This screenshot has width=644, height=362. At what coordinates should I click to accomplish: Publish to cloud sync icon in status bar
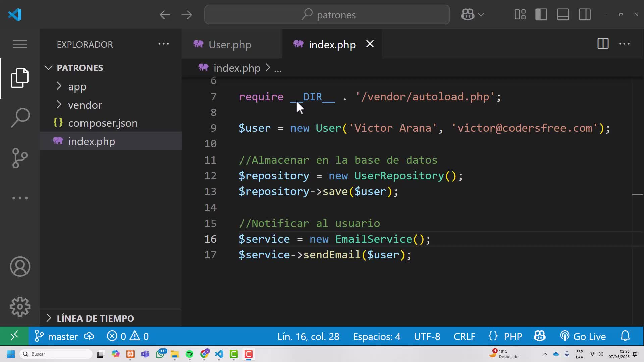tap(89, 336)
